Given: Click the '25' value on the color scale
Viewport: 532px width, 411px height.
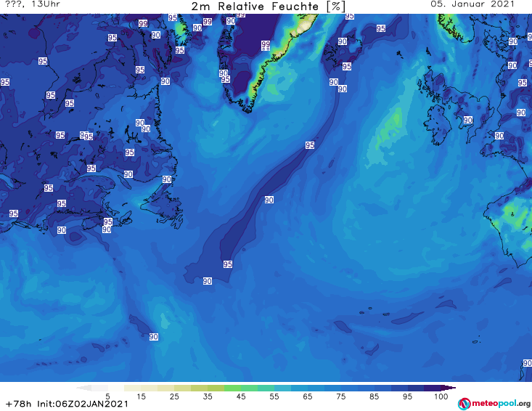Looking at the screenshot, I should [174, 396].
